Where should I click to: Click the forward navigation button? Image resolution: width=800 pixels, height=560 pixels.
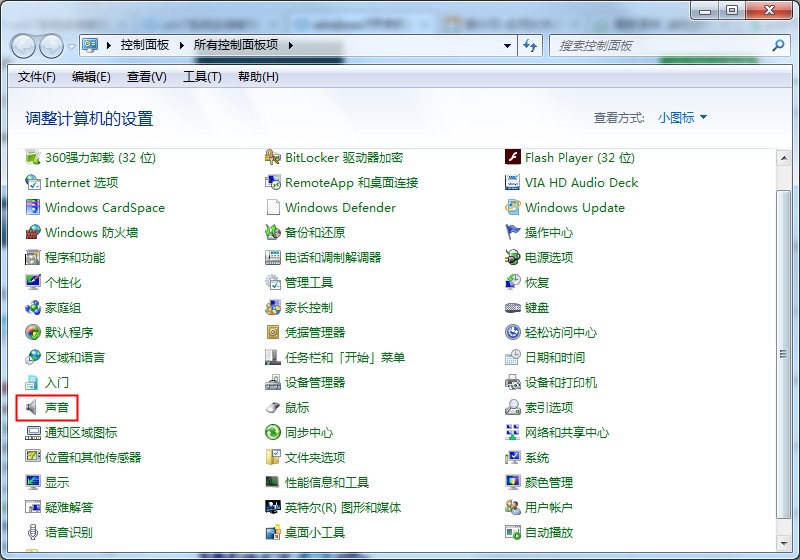tap(52, 46)
